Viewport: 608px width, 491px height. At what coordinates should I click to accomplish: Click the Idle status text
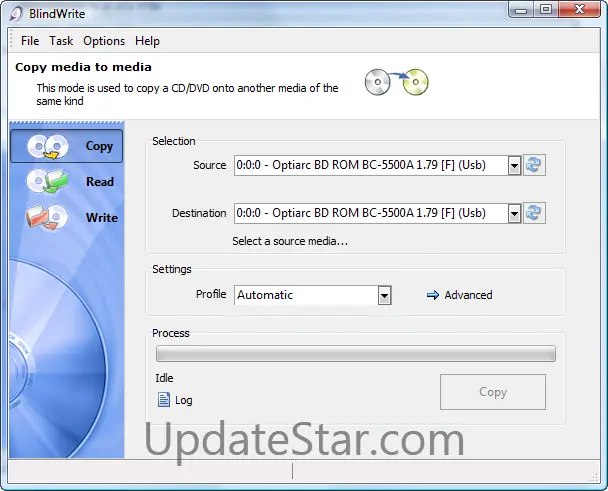164,378
